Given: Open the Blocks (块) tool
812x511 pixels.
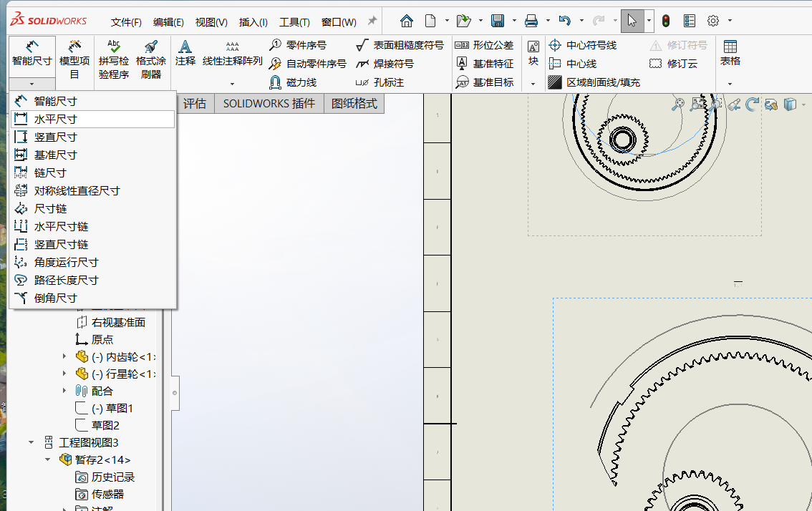Looking at the screenshot, I should click(x=533, y=54).
